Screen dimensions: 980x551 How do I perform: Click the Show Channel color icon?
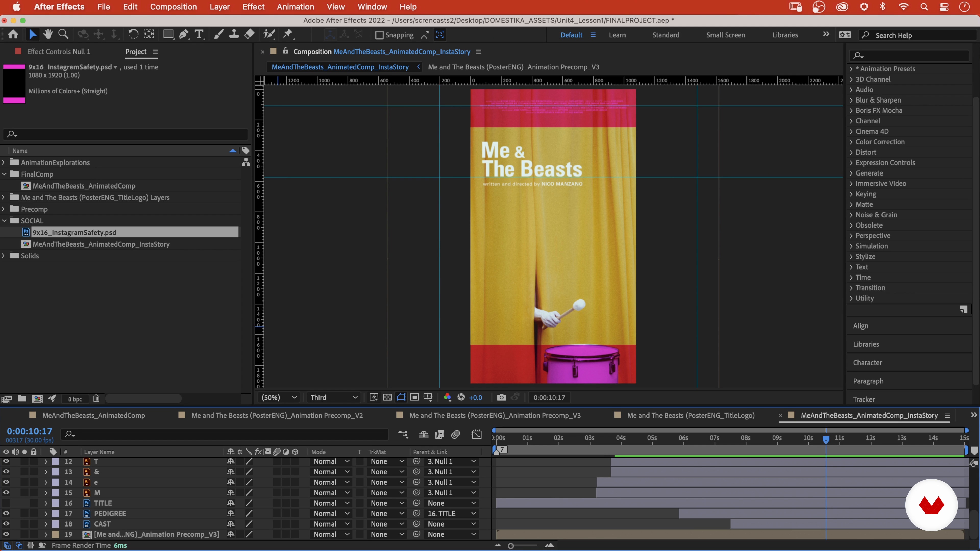(x=447, y=397)
